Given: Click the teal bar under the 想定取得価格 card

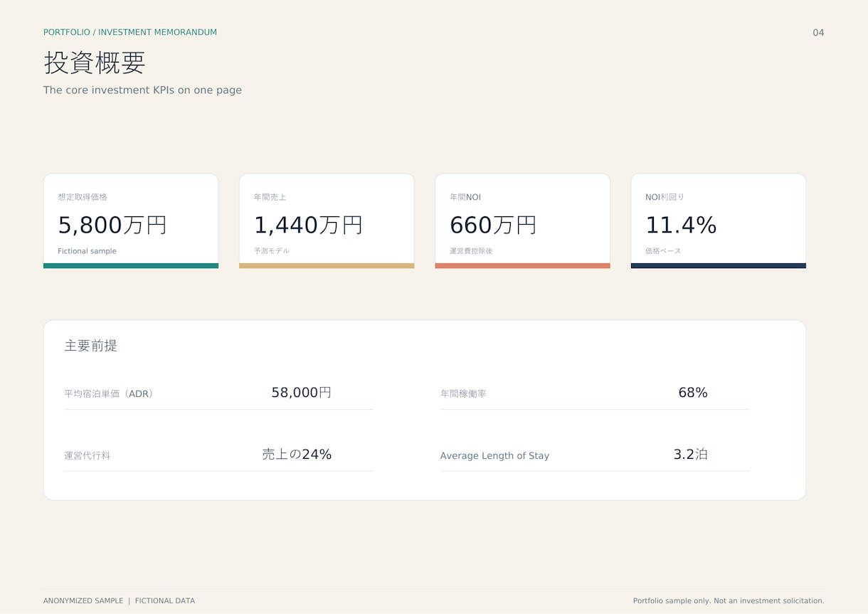Looking at the screenshot, I should click(x=131, y=265).
